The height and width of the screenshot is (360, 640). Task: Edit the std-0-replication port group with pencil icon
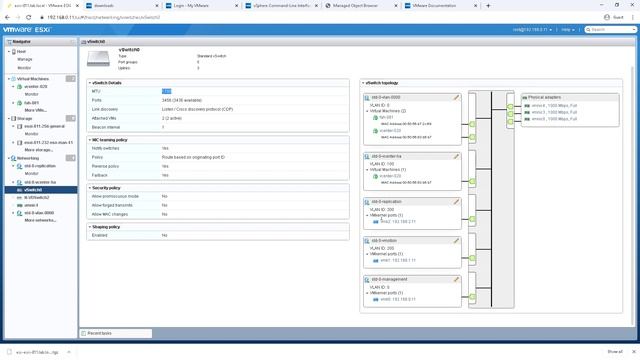[x=456, y=202]
